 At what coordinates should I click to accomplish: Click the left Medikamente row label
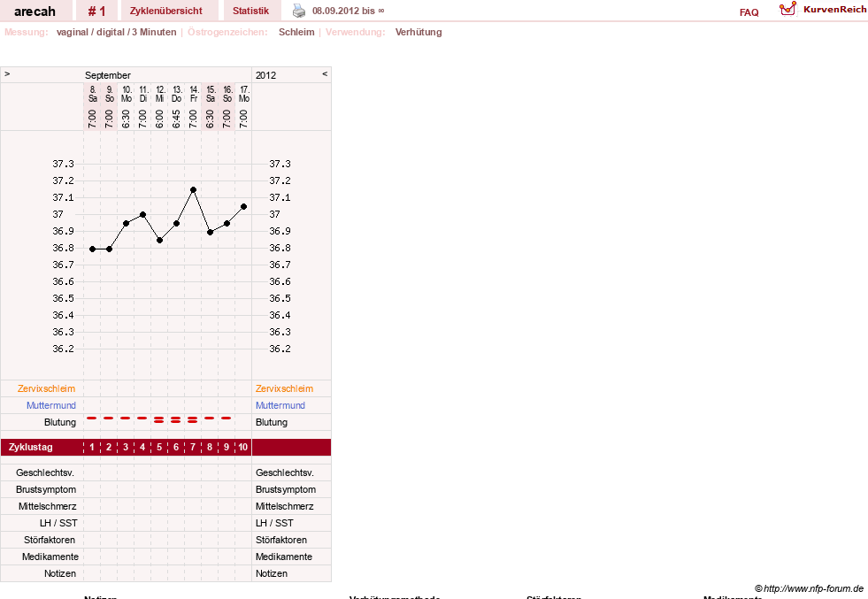coord(50,557)
